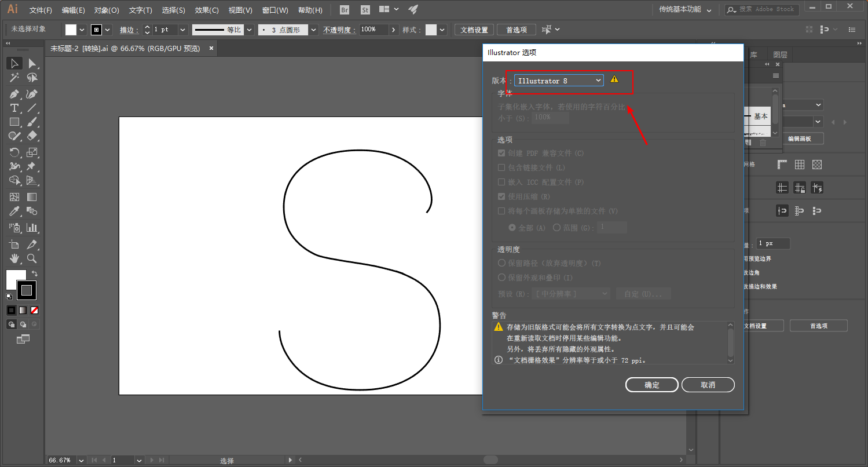Open the stroke weight 1 pt dropdown

tap(183, 30)
